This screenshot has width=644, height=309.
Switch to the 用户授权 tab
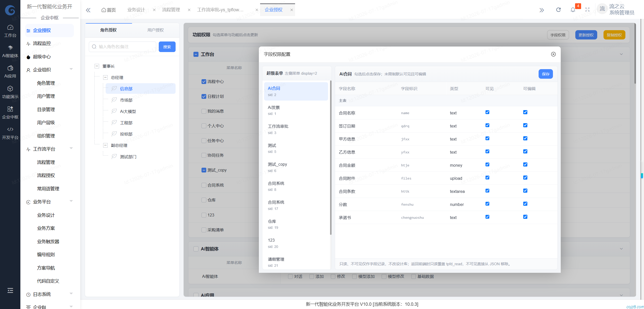(x=155, y=30)
